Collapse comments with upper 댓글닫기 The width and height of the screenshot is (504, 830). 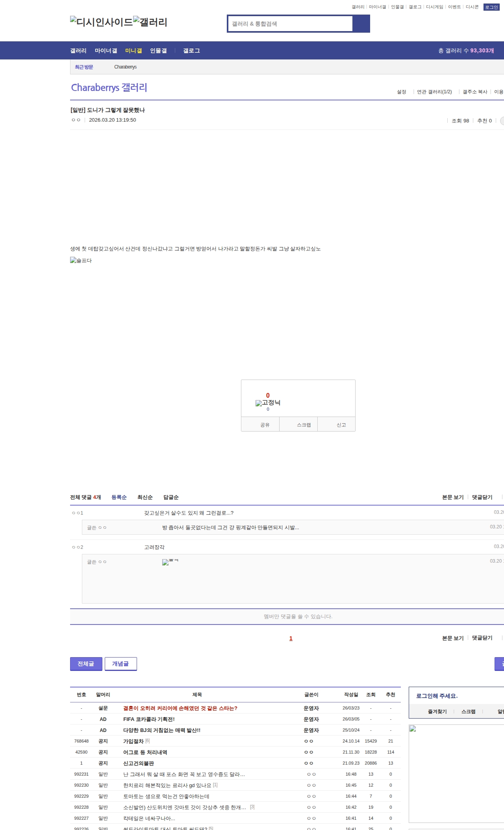click(x=482, y=497)
